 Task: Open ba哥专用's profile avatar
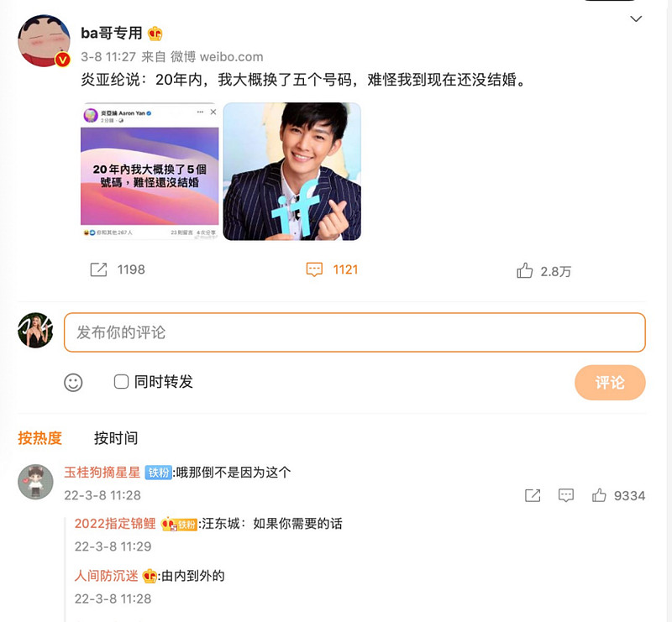tap(44, 41)
